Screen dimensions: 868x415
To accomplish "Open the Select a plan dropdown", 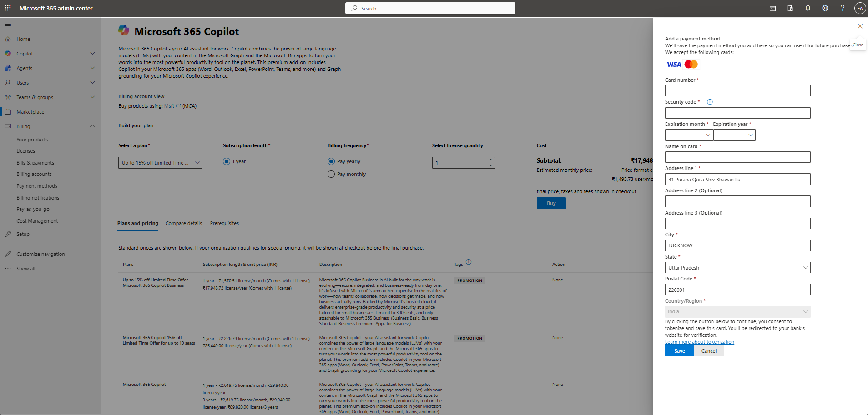I will pos(160,163).
